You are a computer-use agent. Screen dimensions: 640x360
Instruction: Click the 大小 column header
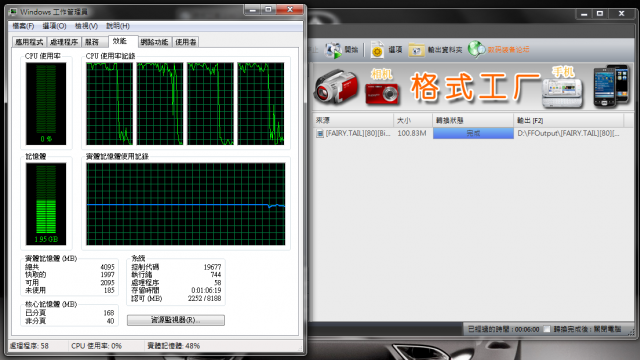[413, 120]
